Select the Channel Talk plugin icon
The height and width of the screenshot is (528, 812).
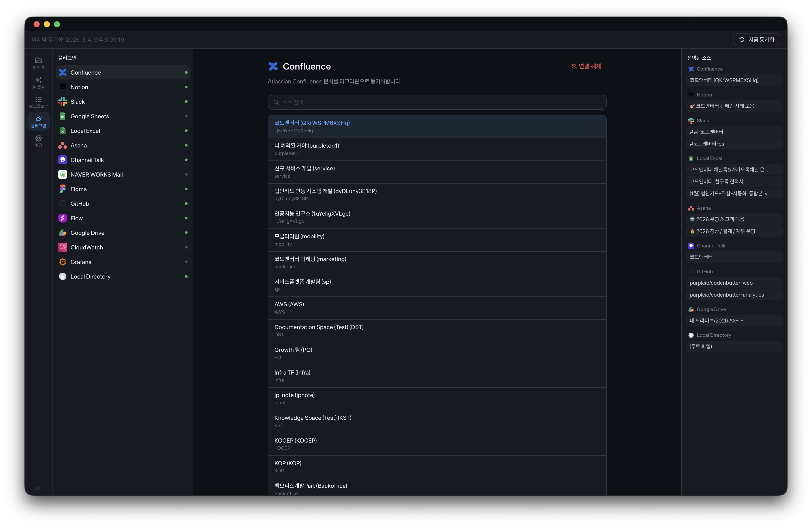pos(63,160)
